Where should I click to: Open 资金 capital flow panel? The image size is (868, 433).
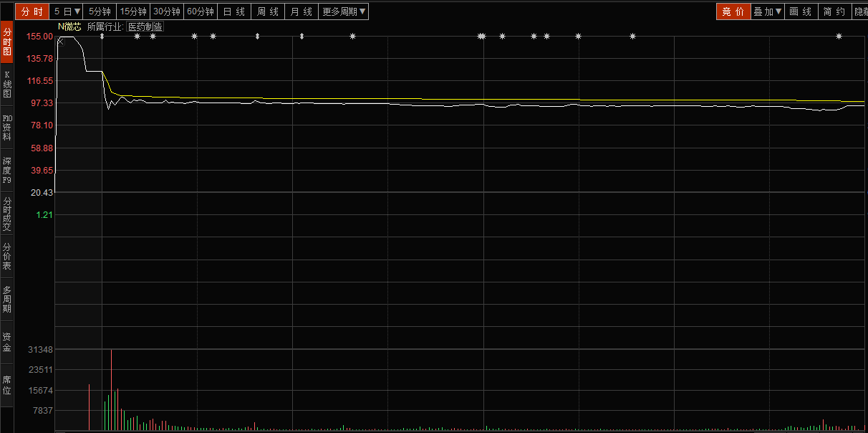6,342
